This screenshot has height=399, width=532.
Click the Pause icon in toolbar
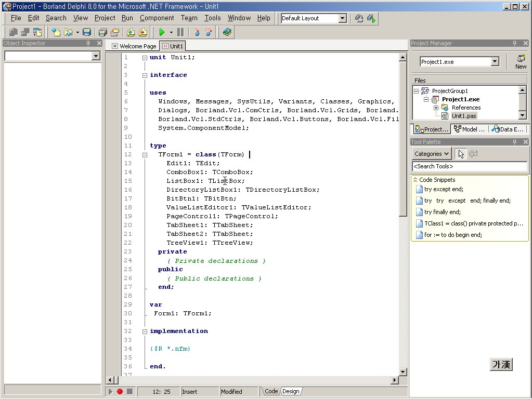(x=180, y=32)
